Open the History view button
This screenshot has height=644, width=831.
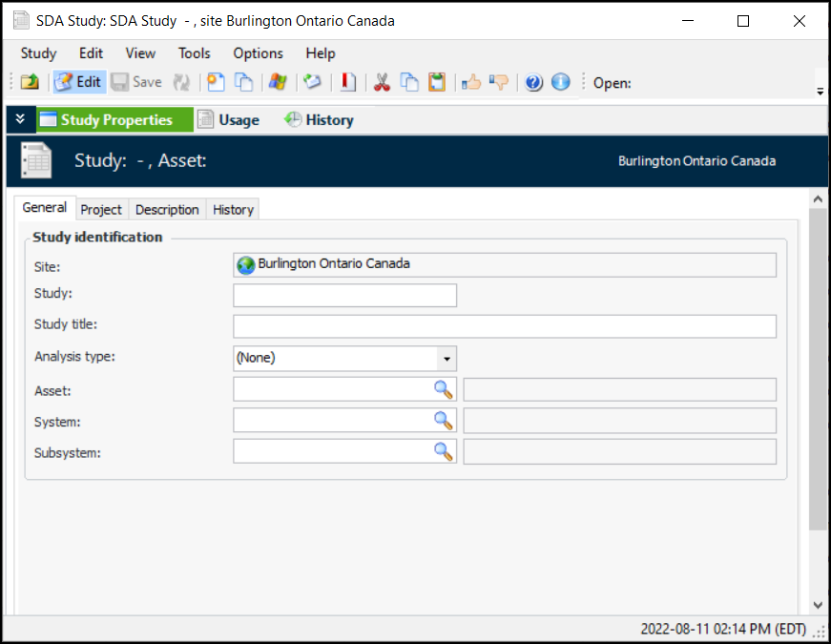point(319,120)
